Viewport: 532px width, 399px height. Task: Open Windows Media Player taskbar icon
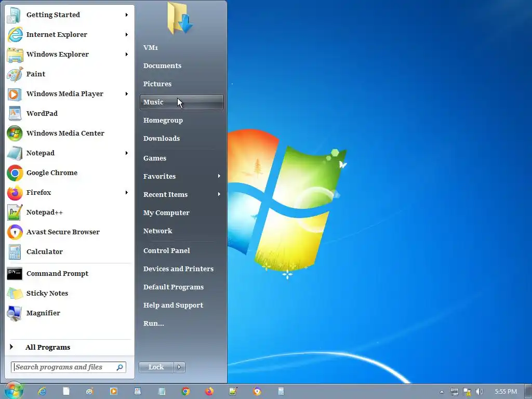[114, 391]
